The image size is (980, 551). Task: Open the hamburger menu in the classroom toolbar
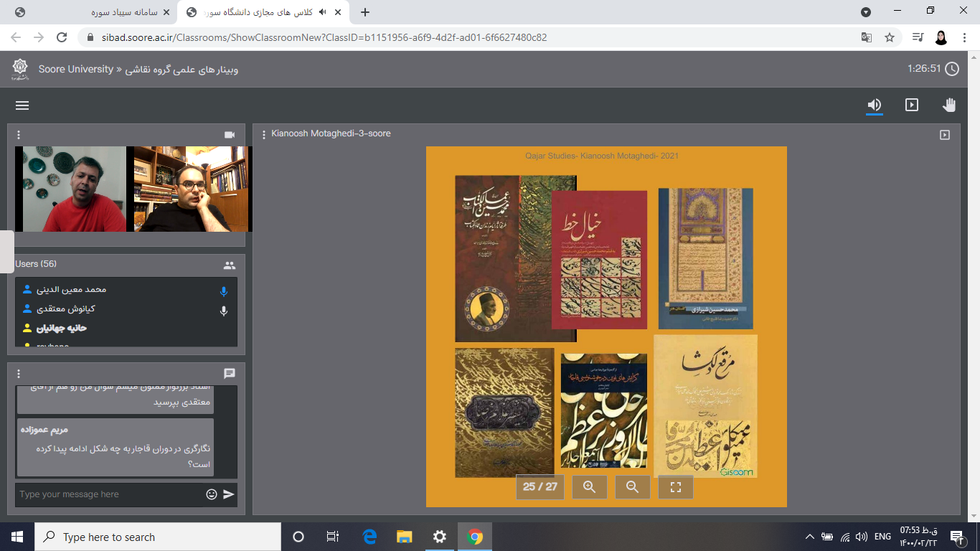click(x=22, y=105)
